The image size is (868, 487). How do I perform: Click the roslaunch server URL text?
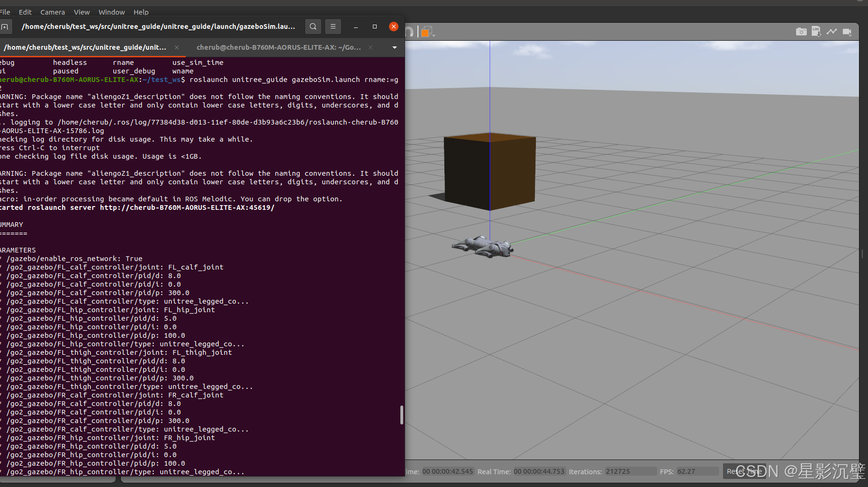(x=187, y=207)
